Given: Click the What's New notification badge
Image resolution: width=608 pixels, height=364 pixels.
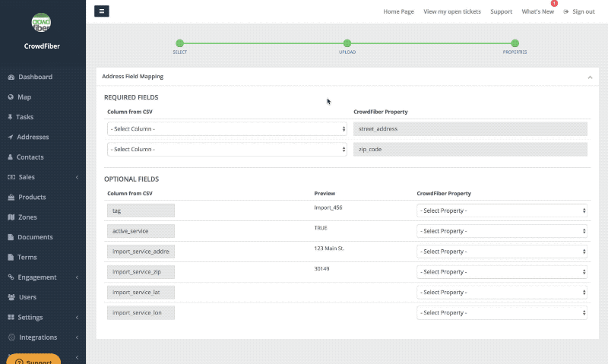Looking at the screenshot, I should (554, 4).
